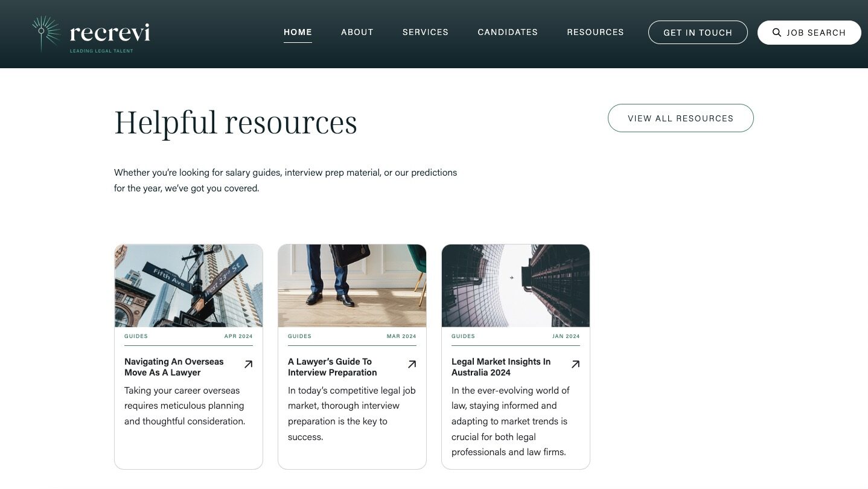Select the skyscraper and airplane image

click(515, 286)
